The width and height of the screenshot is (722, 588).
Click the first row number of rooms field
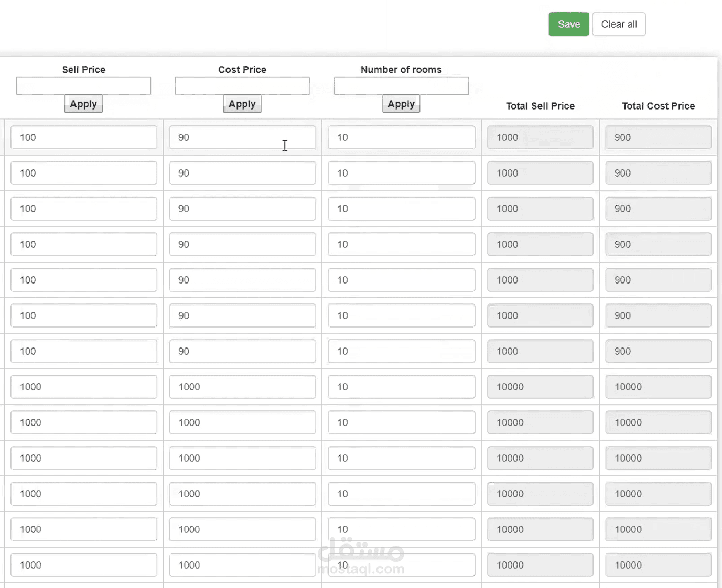point(401,137)
